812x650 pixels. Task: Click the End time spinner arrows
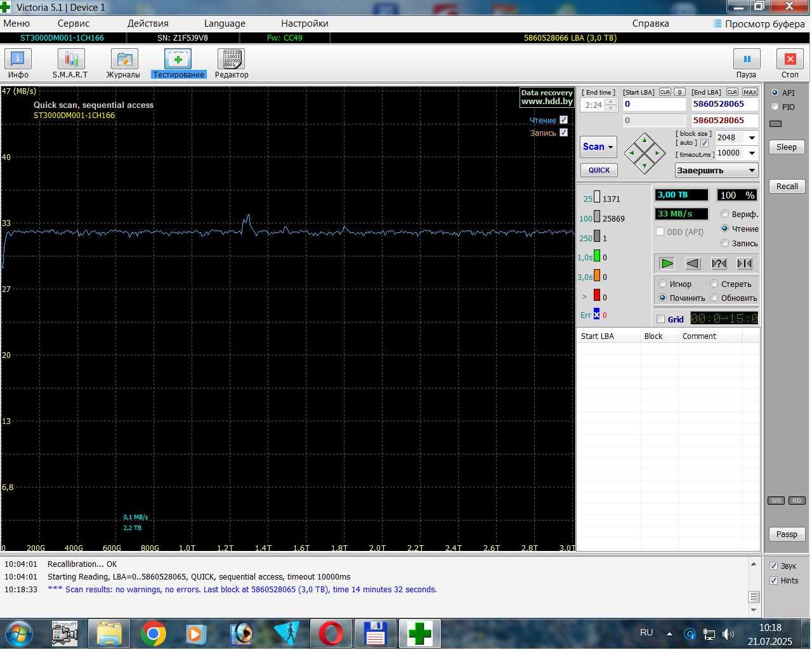(610, 105)
